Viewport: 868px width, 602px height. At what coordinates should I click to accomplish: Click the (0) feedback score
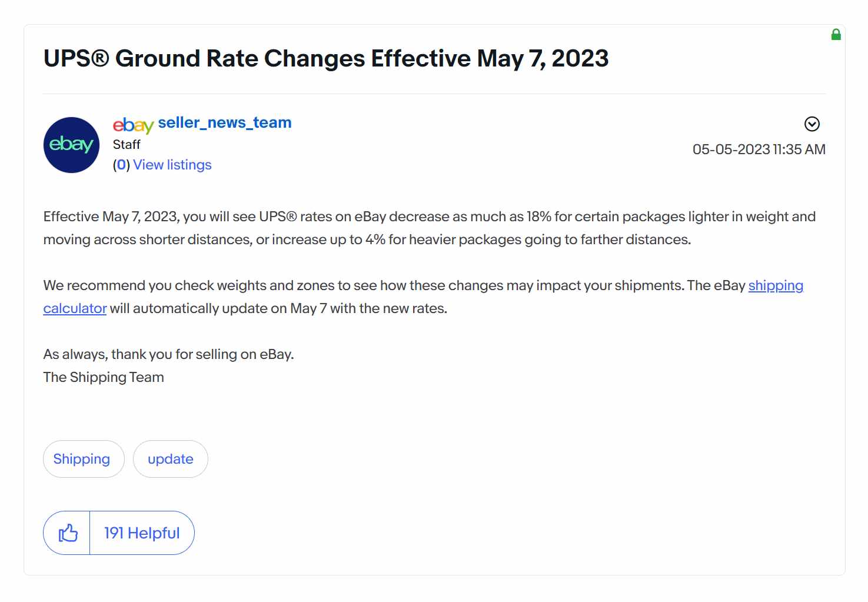coord(121,165)
